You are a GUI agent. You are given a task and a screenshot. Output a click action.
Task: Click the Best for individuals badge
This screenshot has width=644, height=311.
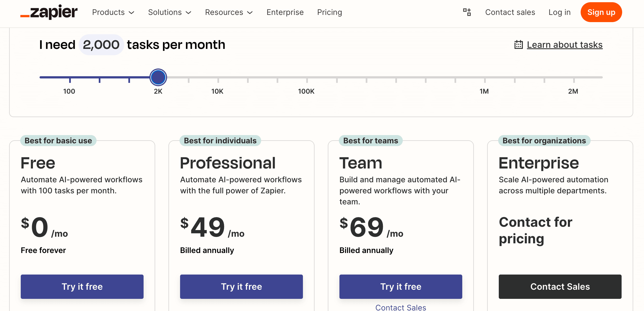220,141
